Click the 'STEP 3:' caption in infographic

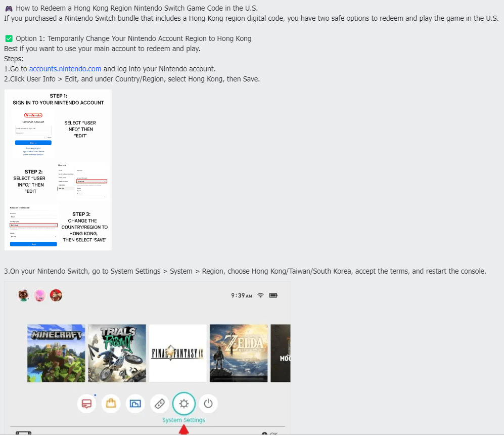tap(81, 214)
